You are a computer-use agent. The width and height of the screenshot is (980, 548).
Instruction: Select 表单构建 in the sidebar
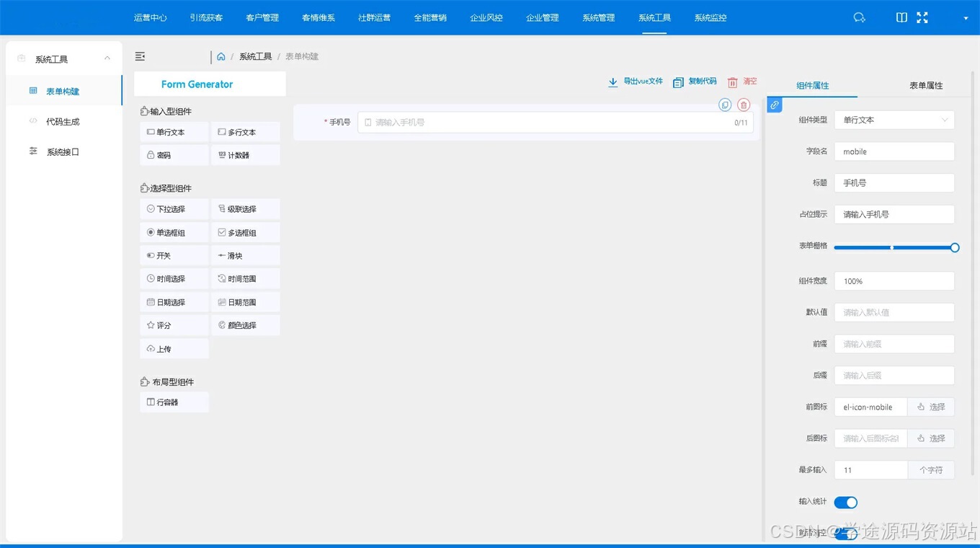63,92
